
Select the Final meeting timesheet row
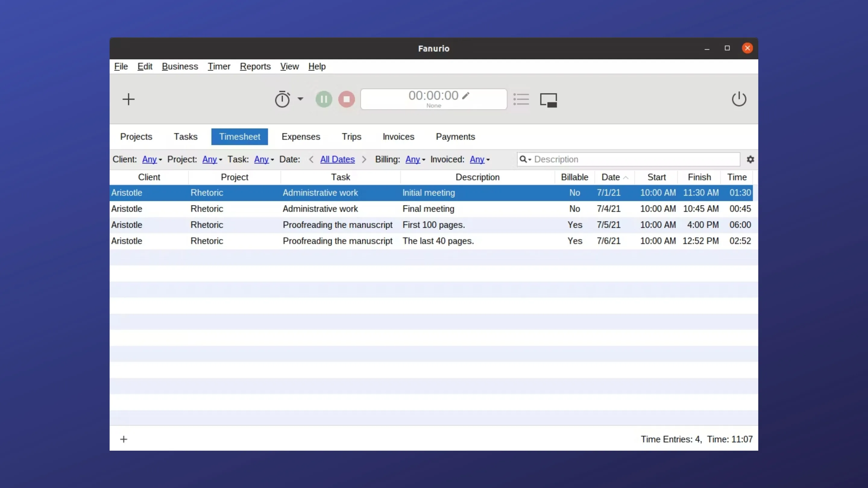[x=428, y=209]
